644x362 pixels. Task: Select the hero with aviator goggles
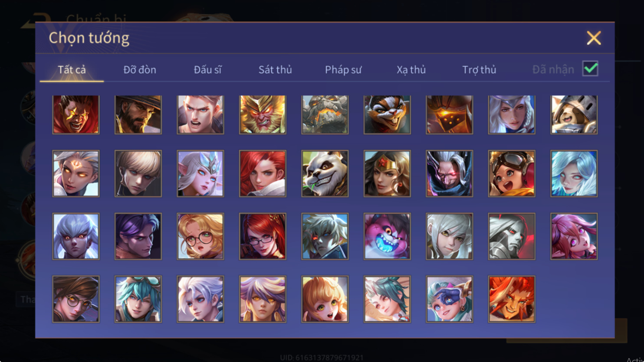coord(512,173)
